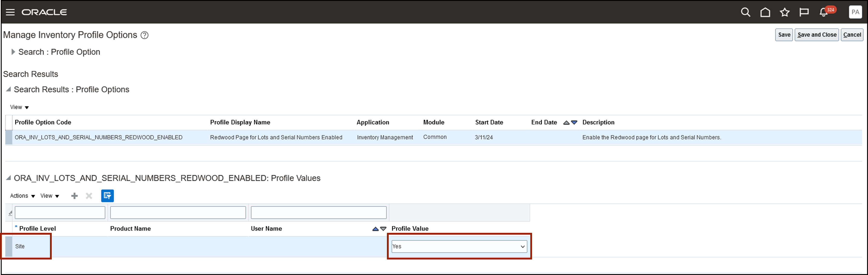The height and width of the screenshot is (275, 868).
Task: Open the global search icon
Action: point(745,12)
